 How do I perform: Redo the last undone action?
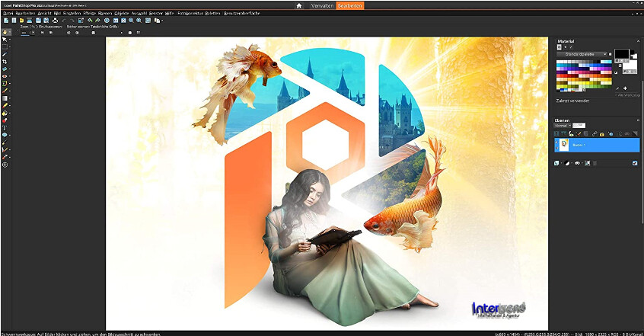72,21
